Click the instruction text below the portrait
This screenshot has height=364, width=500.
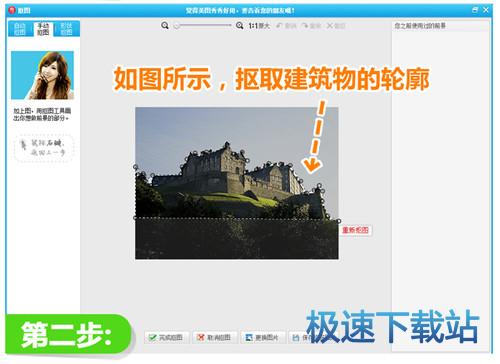(42, 114)
